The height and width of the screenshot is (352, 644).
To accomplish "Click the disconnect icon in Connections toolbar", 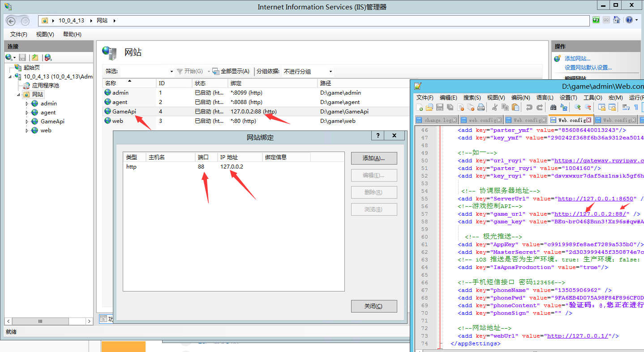I will tap(48, 57).
